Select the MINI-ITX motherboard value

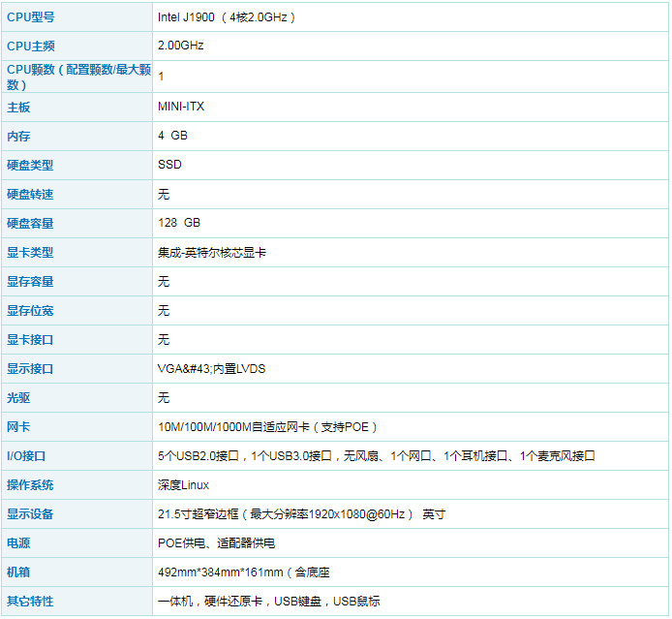181,107
